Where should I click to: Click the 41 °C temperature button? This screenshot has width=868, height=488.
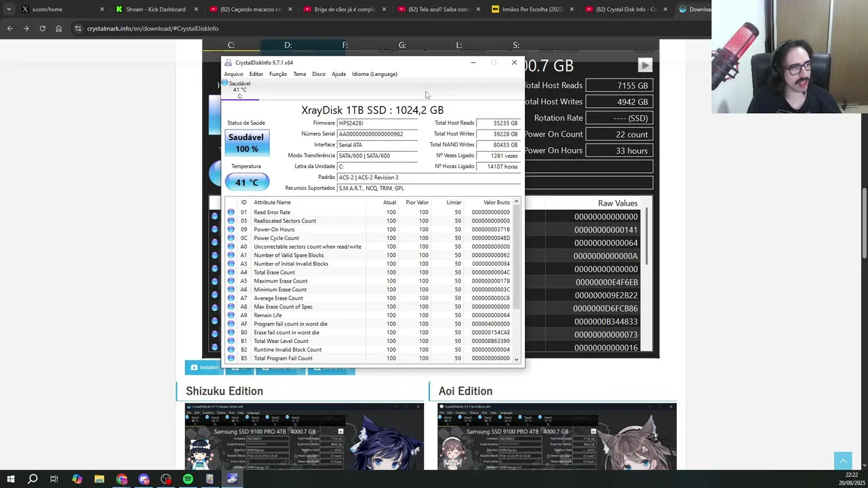[247, 182]
